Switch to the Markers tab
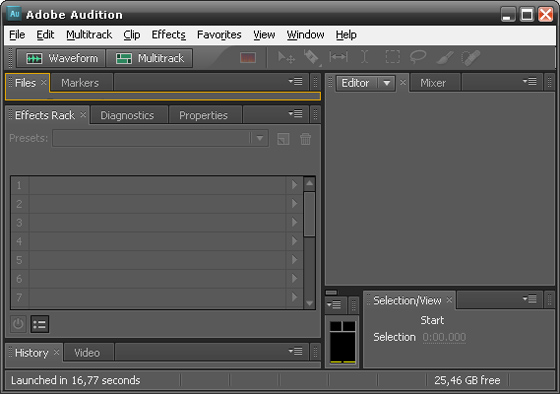Image resolution: width=560 pixels, height=394 pixels. (80, 83)
